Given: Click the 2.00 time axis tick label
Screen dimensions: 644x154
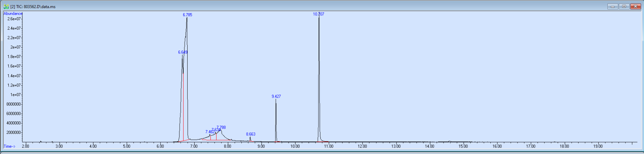Looking at the screenshot, I should point(26,146).
